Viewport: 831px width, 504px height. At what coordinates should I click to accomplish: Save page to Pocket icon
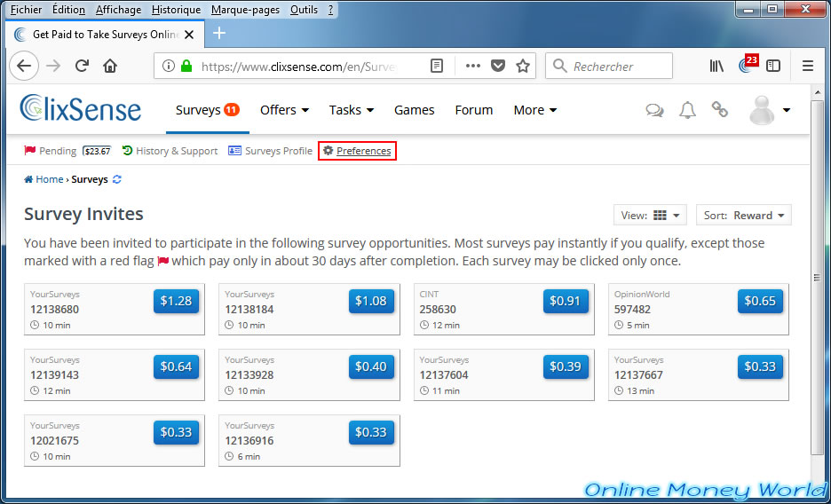(498, 66)
